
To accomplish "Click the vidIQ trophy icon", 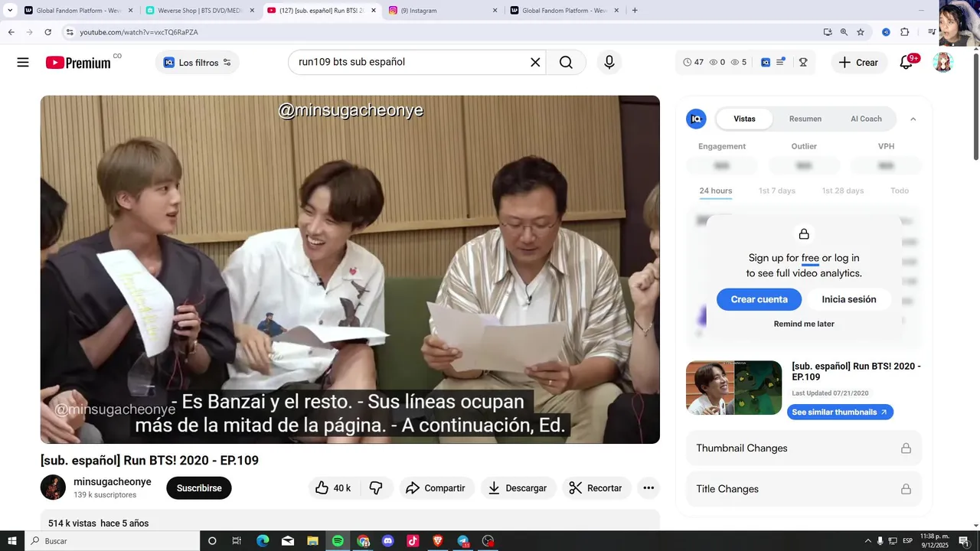I will 803,63.
